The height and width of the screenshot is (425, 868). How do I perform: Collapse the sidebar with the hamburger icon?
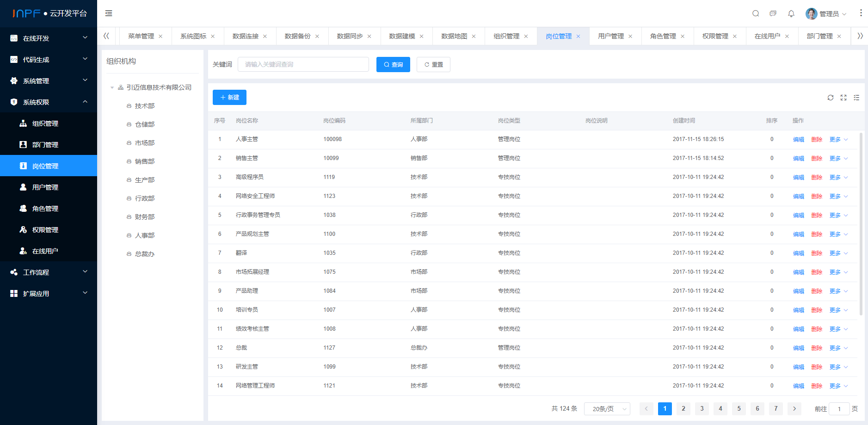click(109, 13)
